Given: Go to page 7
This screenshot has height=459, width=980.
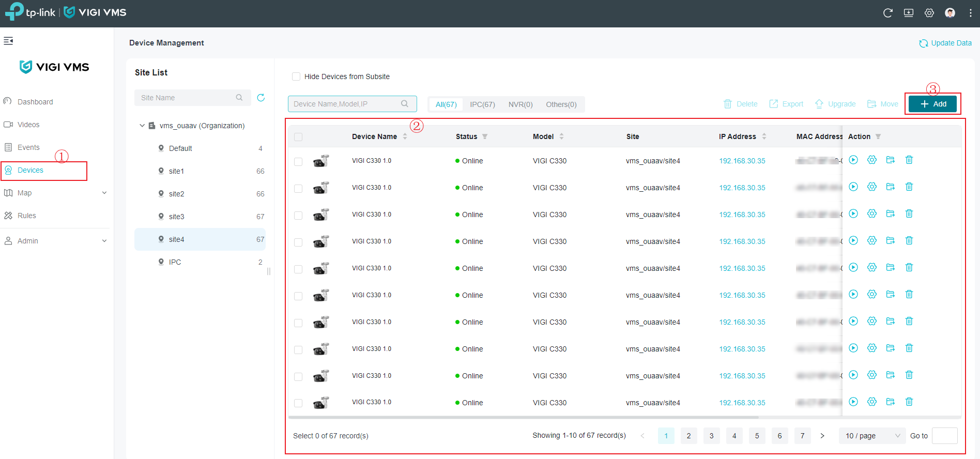Looking at the screenshot, I should 803,436.
